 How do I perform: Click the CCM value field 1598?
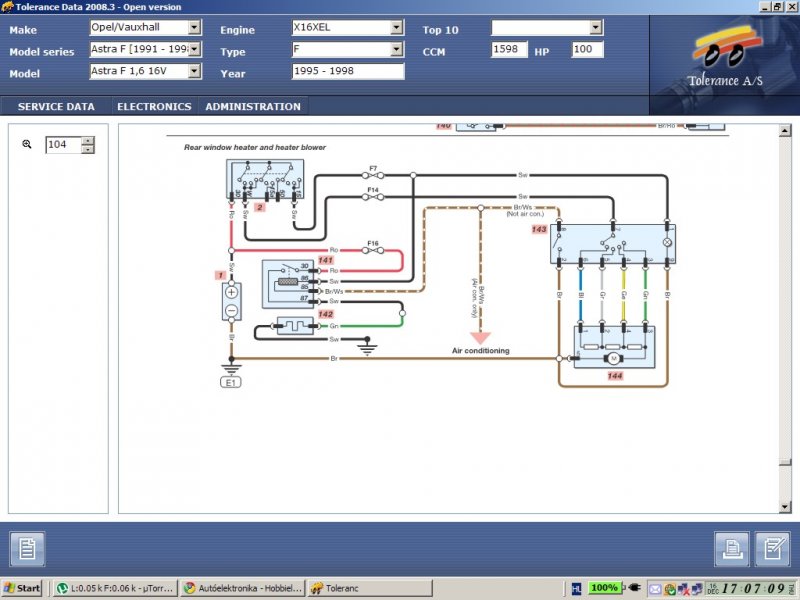[509, 49]
